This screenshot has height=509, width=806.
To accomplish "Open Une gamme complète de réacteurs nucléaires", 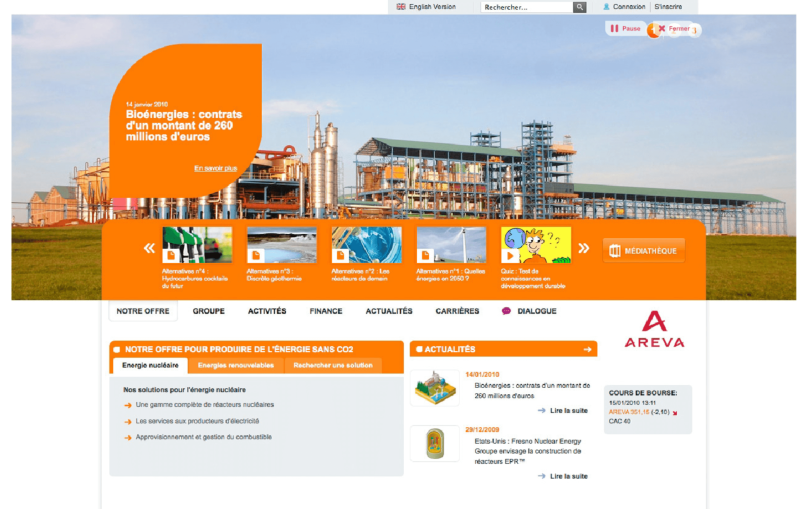I will coord(205,405).
